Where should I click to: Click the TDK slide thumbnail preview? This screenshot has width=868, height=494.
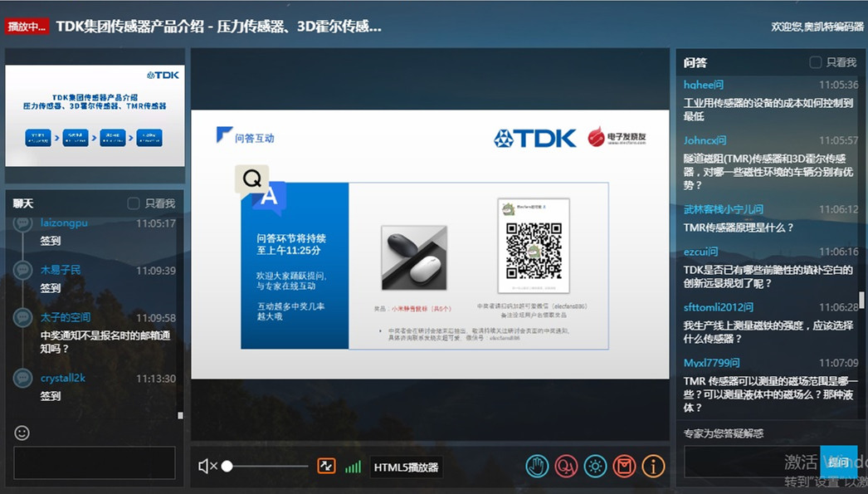tap(95, 115)
